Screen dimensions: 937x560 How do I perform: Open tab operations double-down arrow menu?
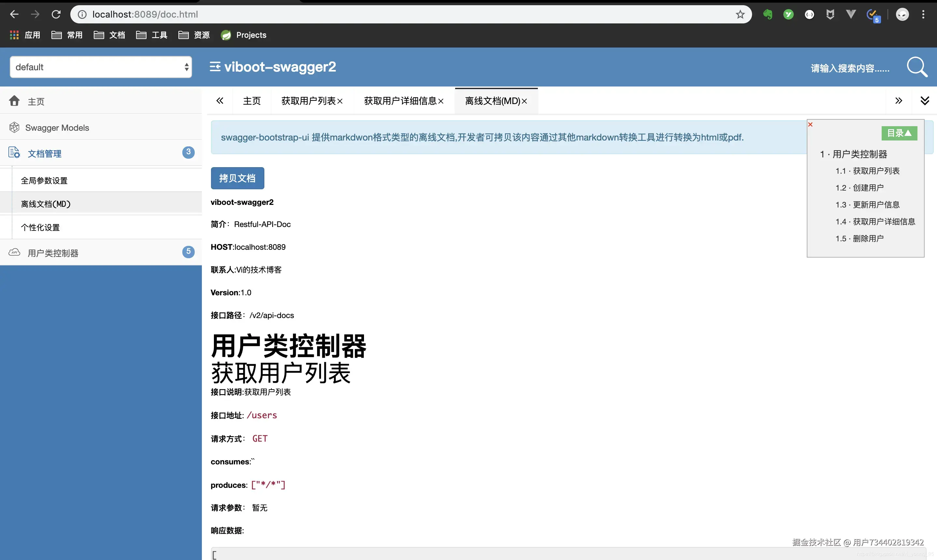tap(924, 101)
